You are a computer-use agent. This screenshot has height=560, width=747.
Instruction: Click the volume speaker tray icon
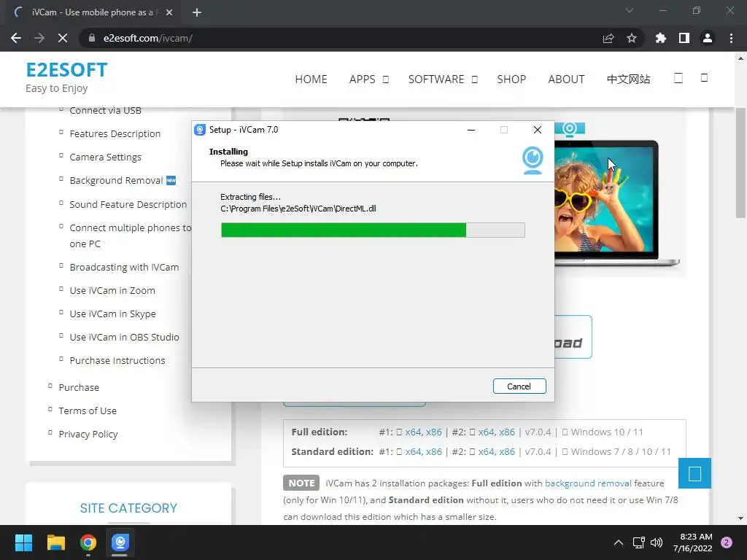657,542
